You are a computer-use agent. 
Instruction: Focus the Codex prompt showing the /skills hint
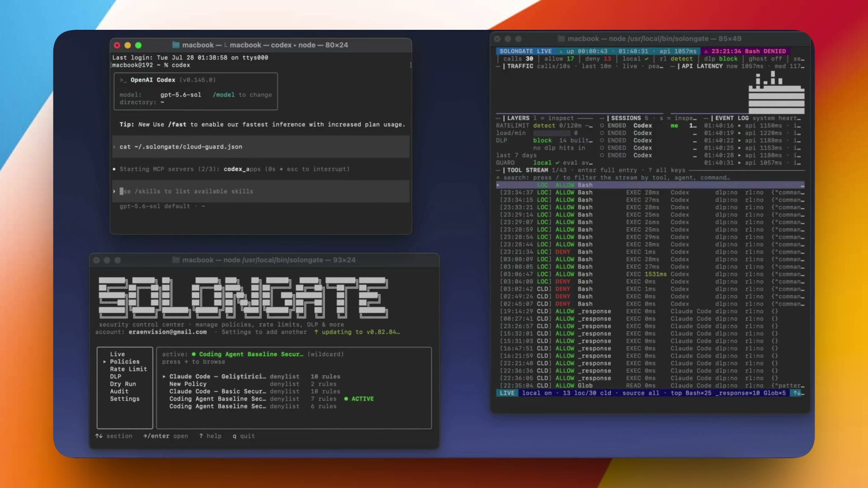click(x=261, y=192)
